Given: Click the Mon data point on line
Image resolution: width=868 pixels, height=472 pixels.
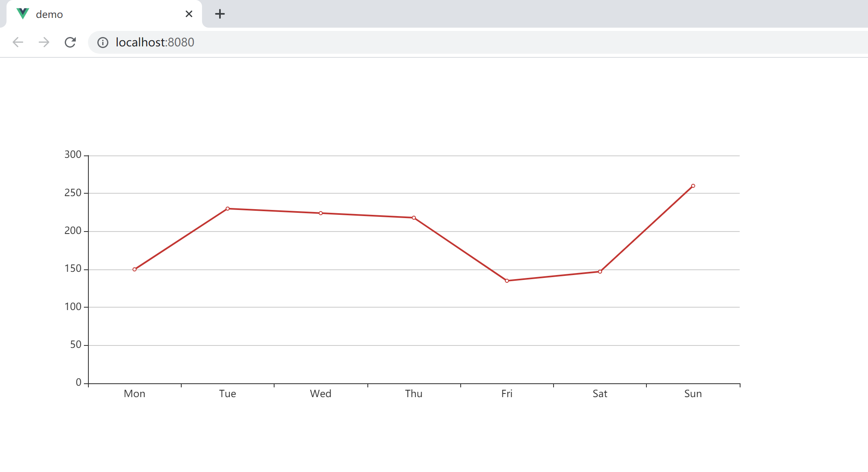Looking at the screenshot, I should click(134, 269).
